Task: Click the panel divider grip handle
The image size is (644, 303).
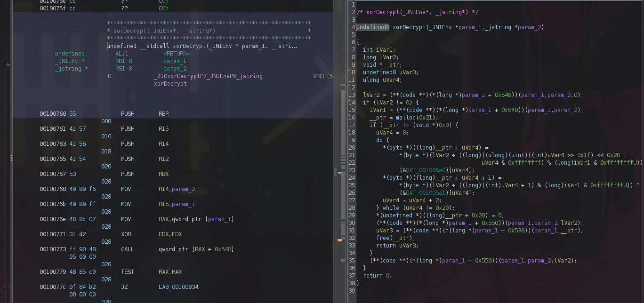Action: coord(11,158)
